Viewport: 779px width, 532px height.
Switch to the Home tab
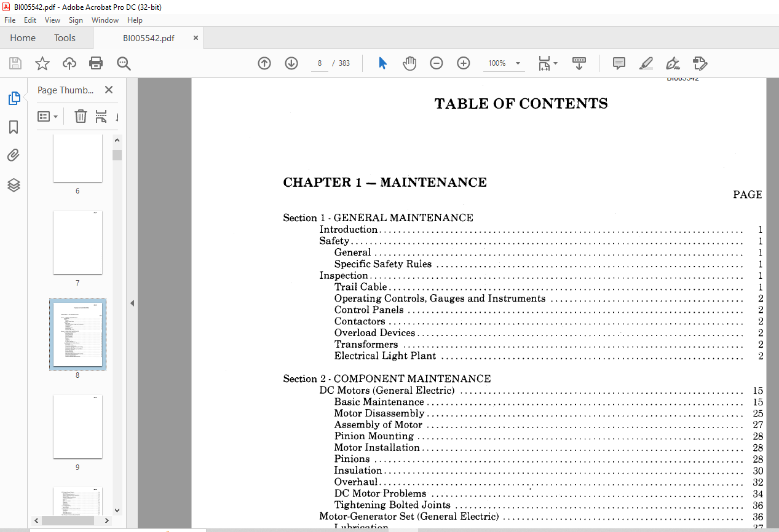click(x=23, y=38)
